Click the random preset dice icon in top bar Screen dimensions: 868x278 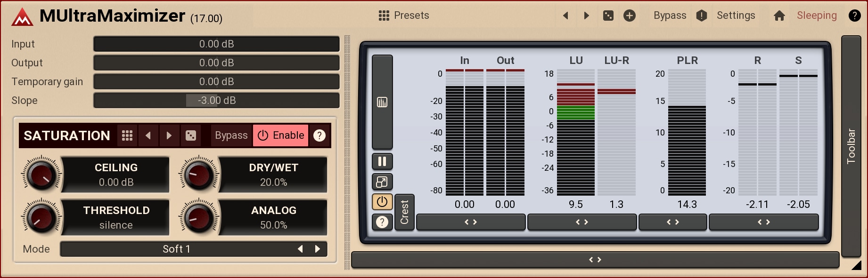[608, 16]
